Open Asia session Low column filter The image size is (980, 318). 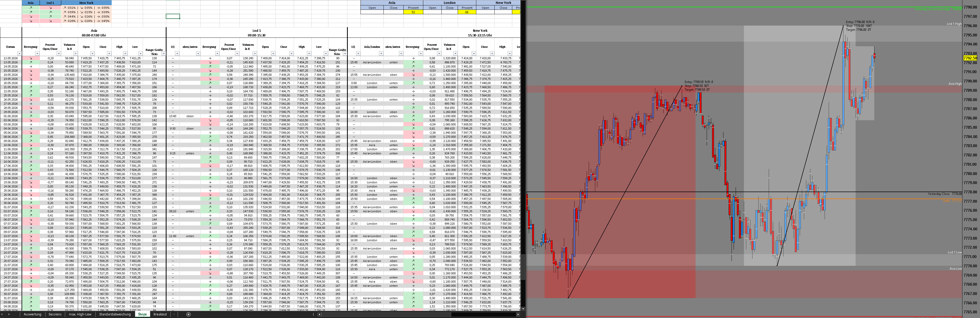click(140, 54)
